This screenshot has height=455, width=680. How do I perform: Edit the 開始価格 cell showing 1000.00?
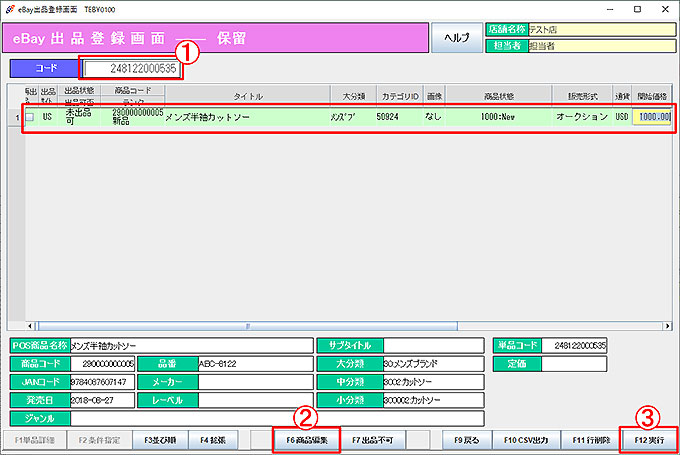(x=653, y=117)
